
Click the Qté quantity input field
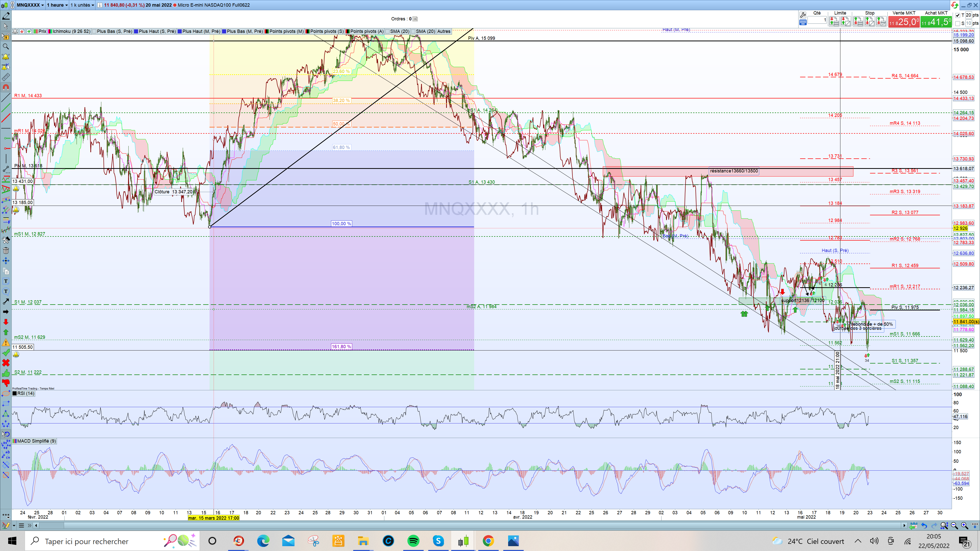tap(817, 20)
